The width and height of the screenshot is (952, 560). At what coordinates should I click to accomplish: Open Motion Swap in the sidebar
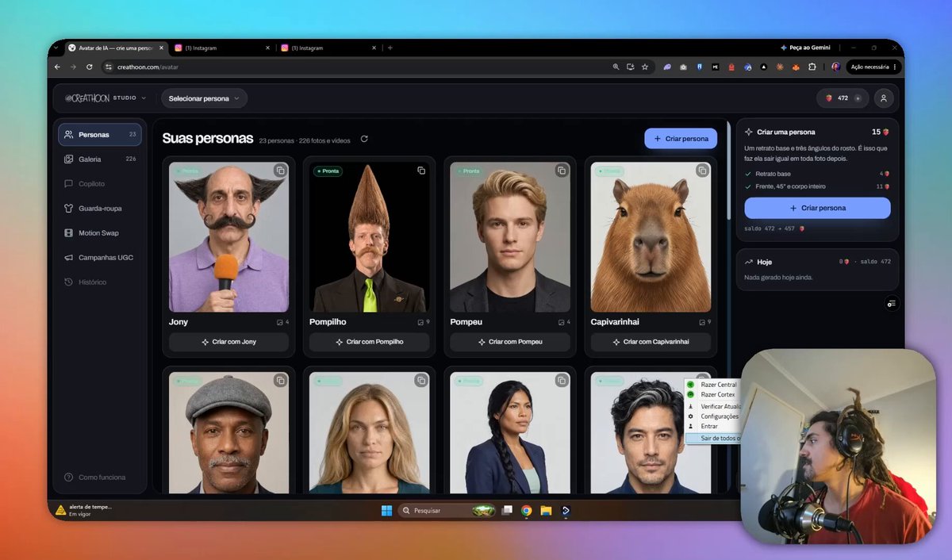(100, 233)
